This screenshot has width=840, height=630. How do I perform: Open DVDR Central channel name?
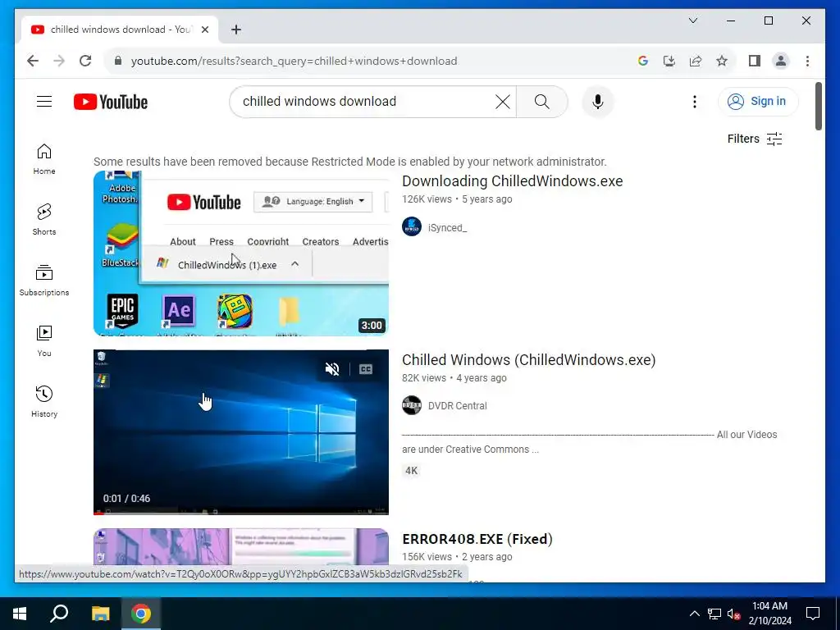[x=458, y=406]
